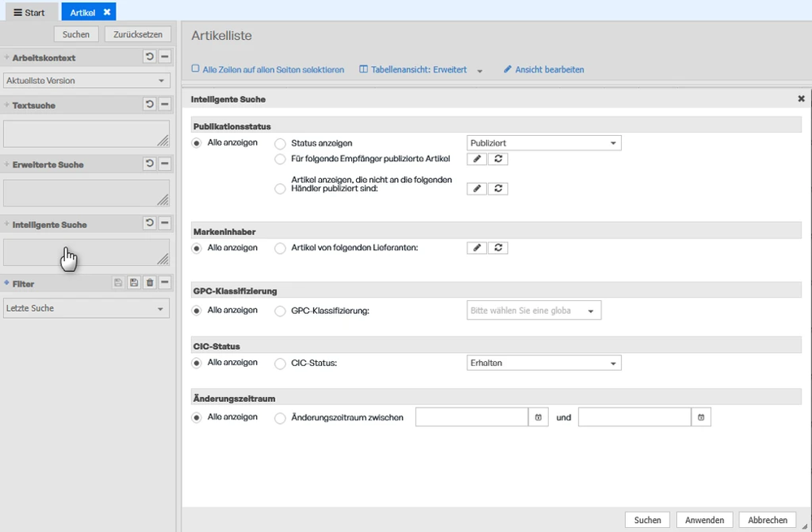Collapse the Erweiterte Suche section
Image resolution: width=812 pixels, height=532 pixels.
click(165, 164)
